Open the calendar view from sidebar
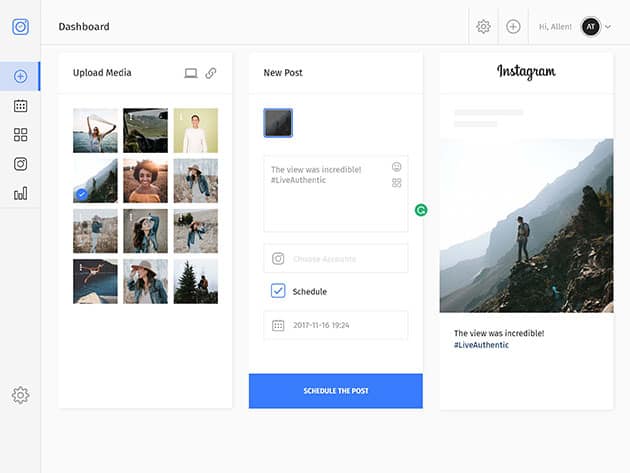The height and width of the screenshot is (473, 630). (20, 106)
